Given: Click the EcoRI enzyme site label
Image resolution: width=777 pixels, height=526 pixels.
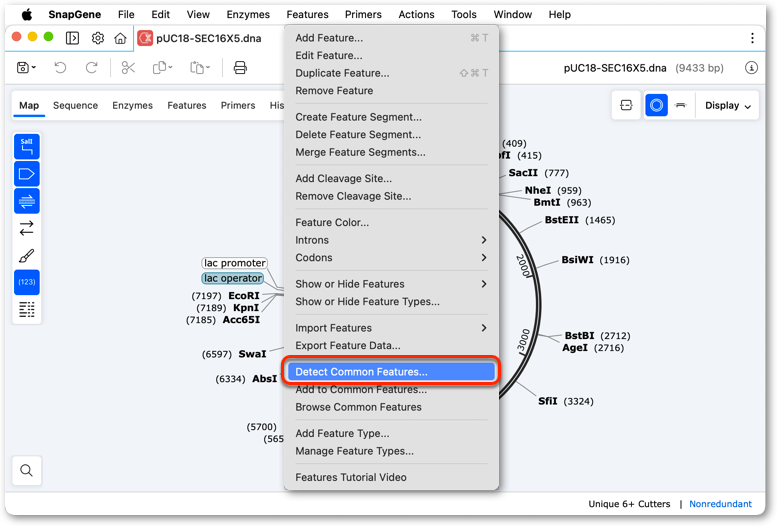Looking at the screenshot, I should [x=244, y=295].
